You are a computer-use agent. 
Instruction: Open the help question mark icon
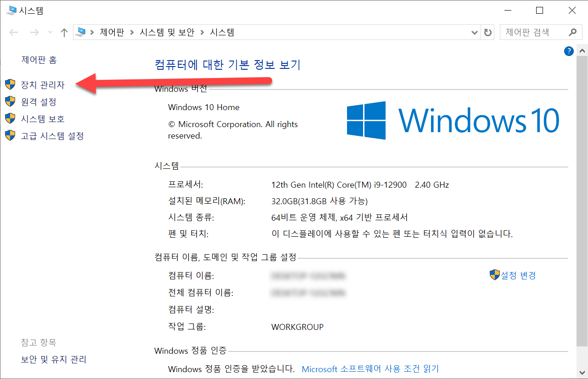(x=569, y=51)
